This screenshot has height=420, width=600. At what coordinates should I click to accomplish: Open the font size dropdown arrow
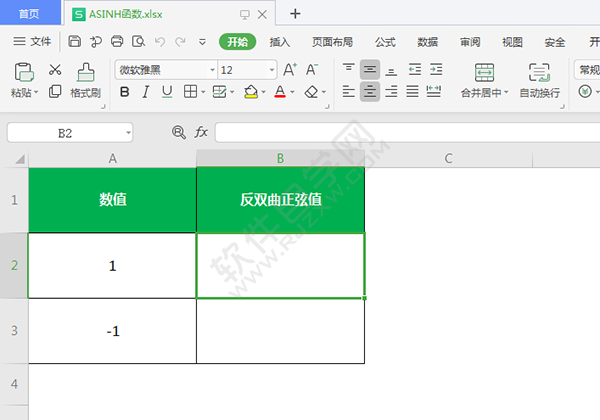coord(272,70)
